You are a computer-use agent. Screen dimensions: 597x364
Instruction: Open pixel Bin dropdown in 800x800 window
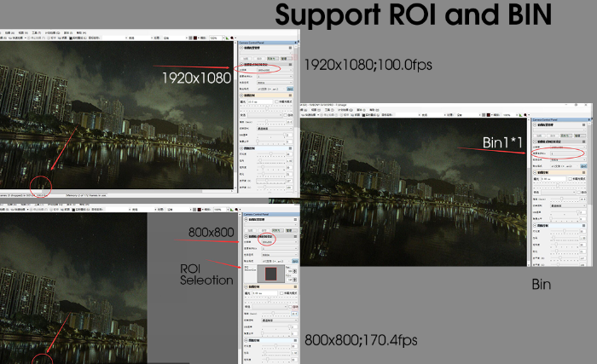(280, 249)
